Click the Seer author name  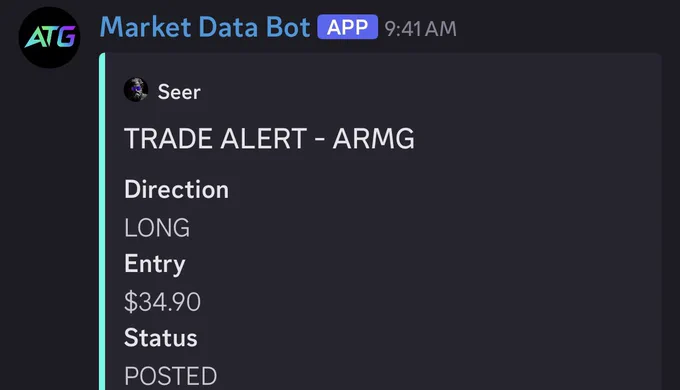(x=179, y=92)
